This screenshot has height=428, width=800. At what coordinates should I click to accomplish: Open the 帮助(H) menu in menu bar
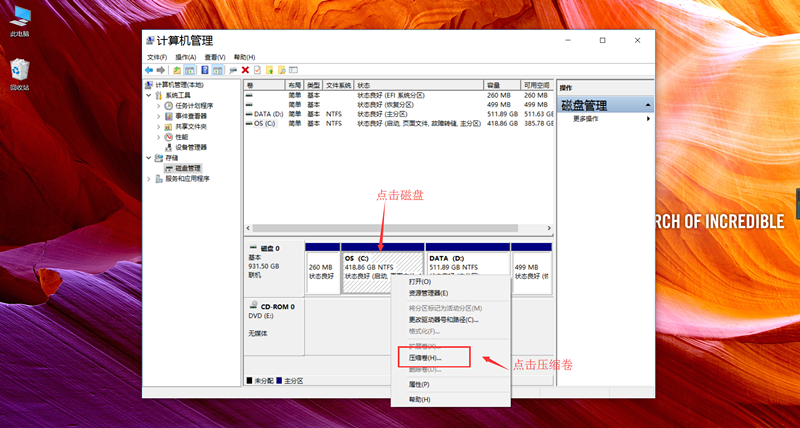(x=244, y=57)
